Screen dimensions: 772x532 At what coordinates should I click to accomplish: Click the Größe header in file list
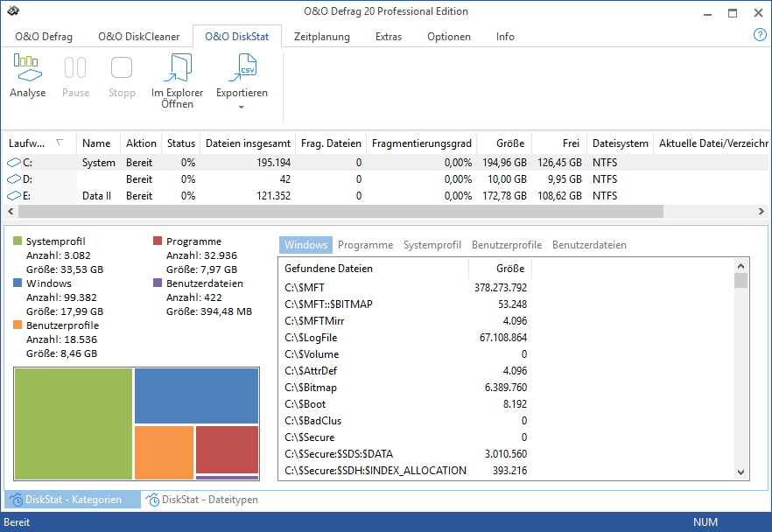(501, 269)
